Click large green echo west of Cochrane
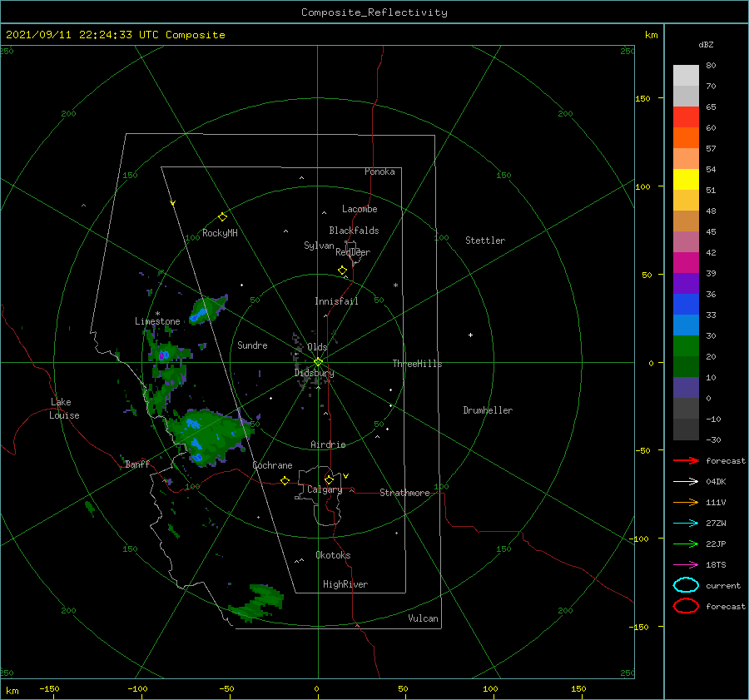Image resolution: width=749 pixels, height=700 pixels. click(x=208, y=436)
